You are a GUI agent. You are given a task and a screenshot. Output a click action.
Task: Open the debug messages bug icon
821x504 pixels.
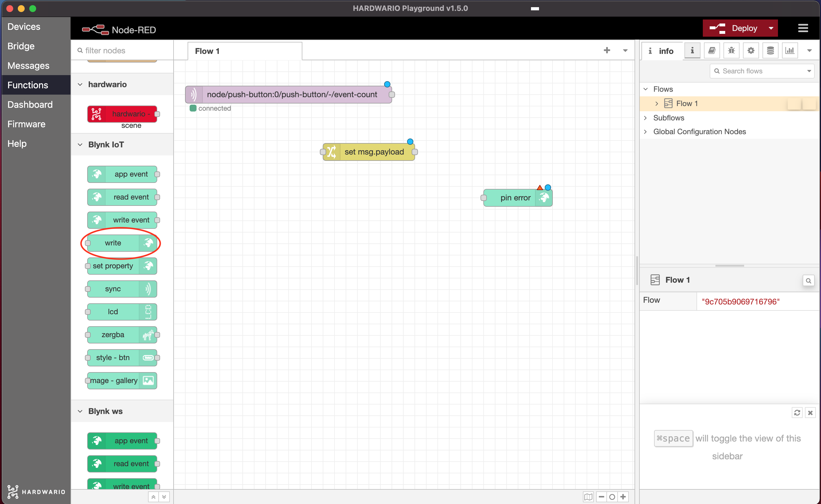[x=731, y=51]
